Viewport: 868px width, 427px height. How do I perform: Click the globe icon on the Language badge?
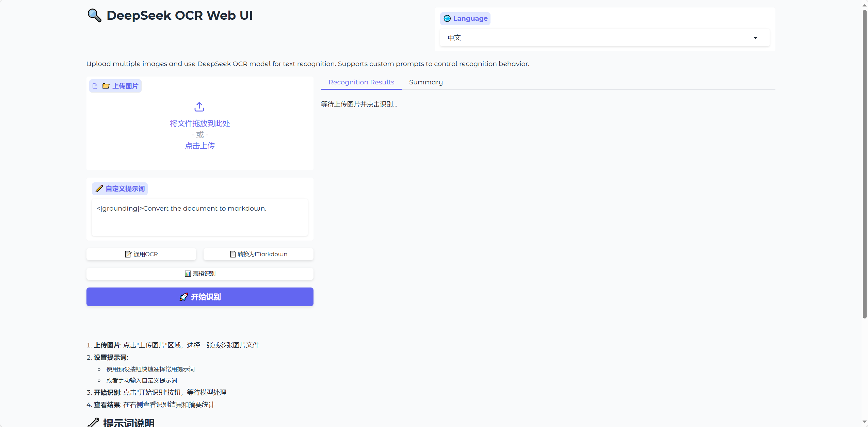point(447,18)
